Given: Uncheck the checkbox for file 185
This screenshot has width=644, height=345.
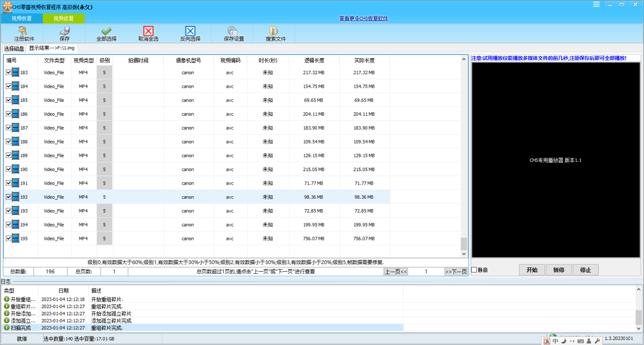Looking at the screenshot, I should (8, 100).
